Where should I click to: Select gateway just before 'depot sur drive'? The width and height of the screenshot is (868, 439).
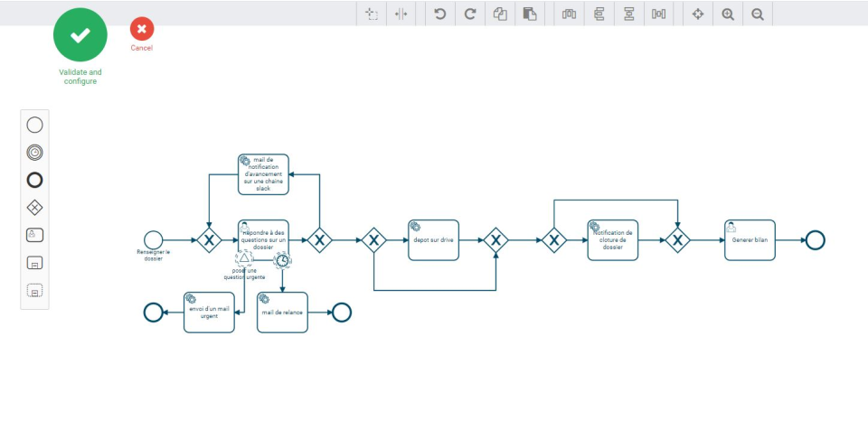coord(374,240)
